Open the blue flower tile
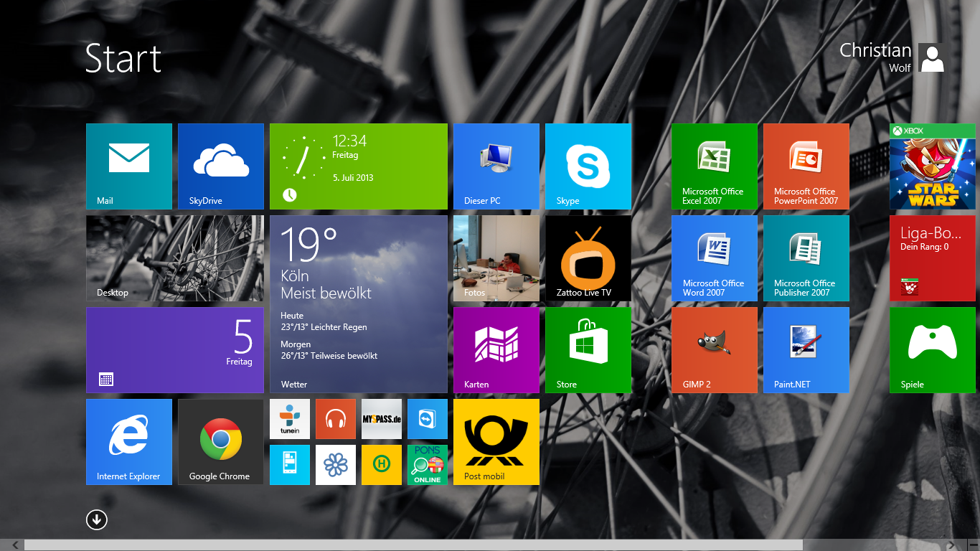Image resolution: width=980 pixels, height=551 pixels. pyautogui.click(x=336, y=465)
